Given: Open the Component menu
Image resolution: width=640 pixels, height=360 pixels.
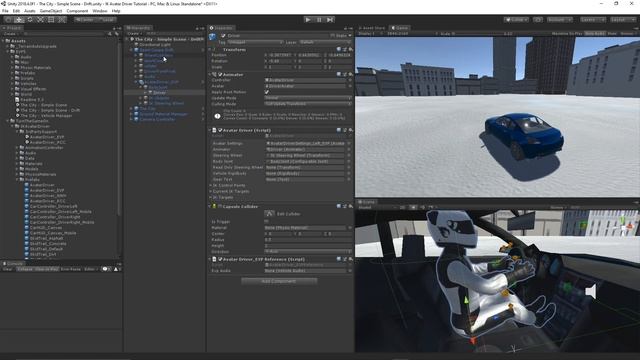Looking at the screenshot, I should 77,11.
